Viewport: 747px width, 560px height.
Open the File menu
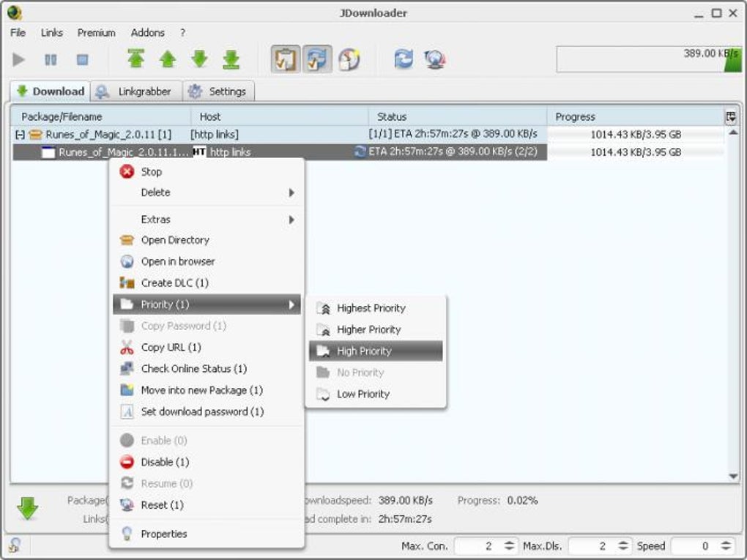tap(18, 32)
